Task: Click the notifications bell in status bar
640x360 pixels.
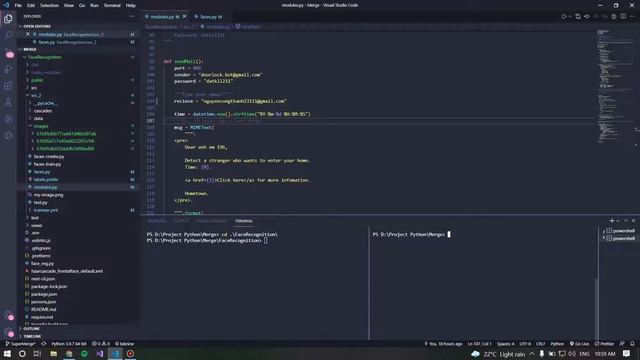Action: coord(632,344)
